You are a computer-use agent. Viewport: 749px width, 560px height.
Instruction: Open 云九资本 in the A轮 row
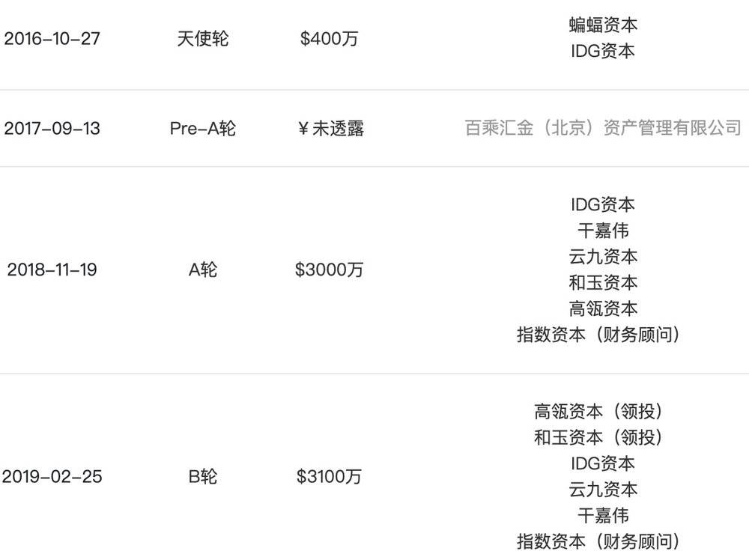pyautogui.click(x=603, y=257)
